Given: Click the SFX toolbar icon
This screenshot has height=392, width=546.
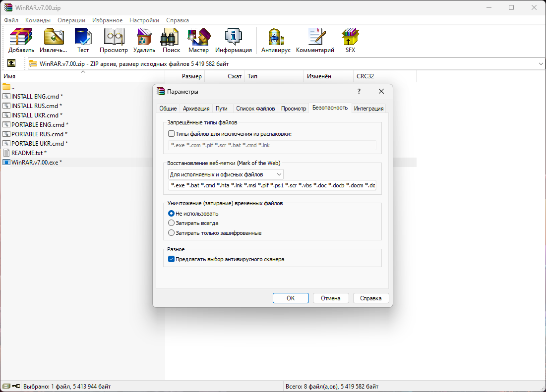Looking at the screenshot, I should [x=350, y=40].
